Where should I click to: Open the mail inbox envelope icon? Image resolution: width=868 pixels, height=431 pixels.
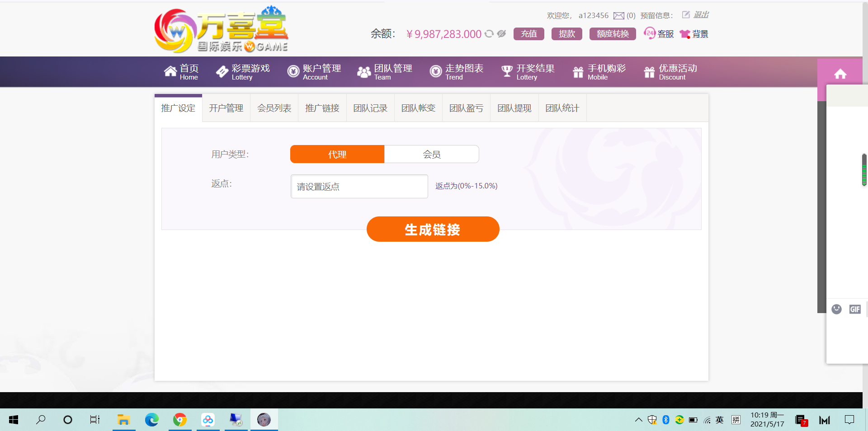tap(618, 16)
